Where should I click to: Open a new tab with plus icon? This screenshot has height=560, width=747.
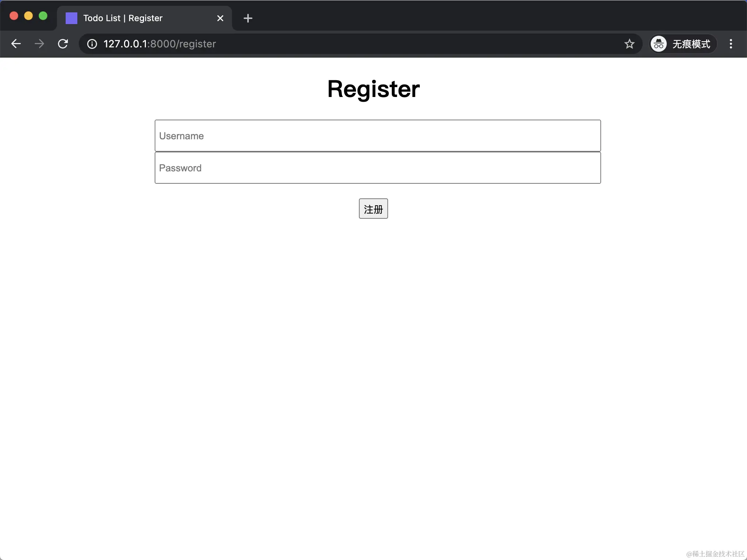pos(248,18)
